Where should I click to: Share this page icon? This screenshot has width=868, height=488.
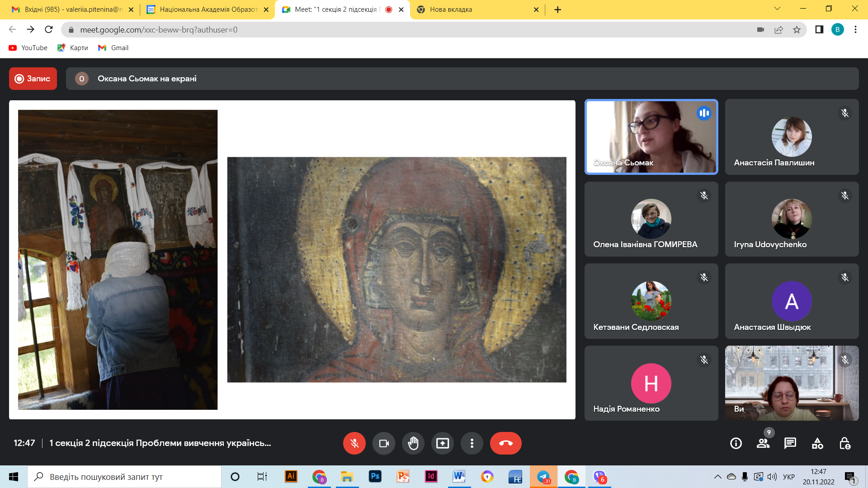[x=778, y=30]
